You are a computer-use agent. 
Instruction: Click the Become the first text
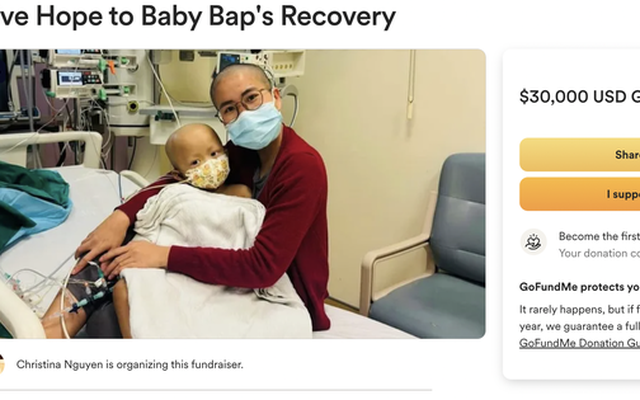click(x=599, y=236)
